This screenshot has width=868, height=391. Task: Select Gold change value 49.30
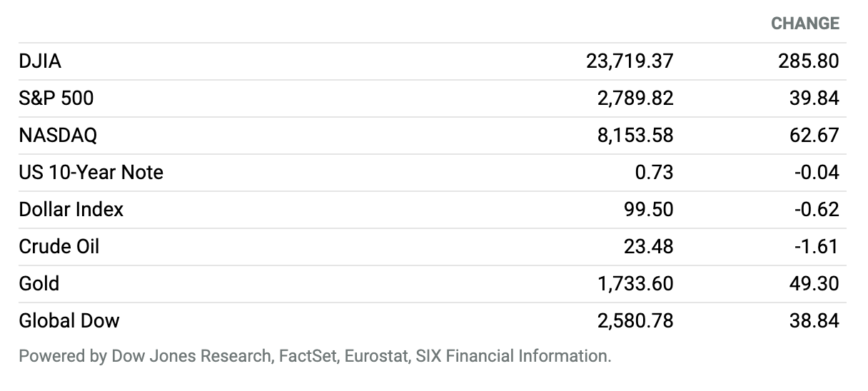[814, 284]
